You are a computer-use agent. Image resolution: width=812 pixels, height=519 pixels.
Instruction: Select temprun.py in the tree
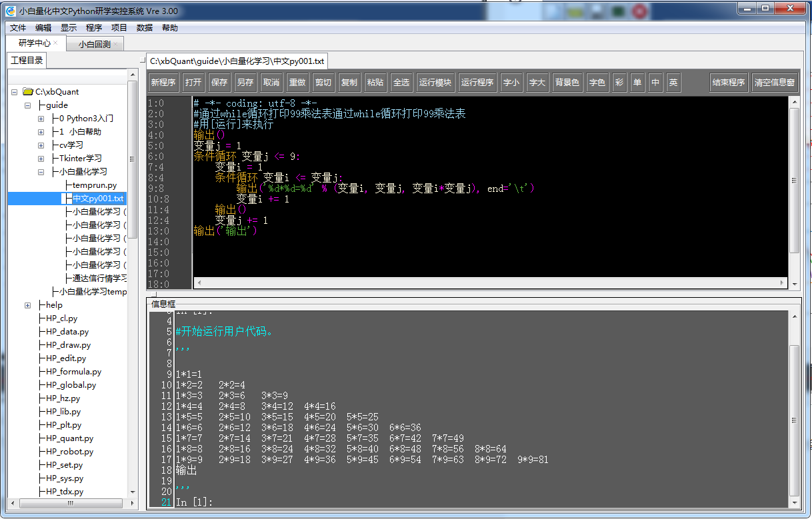tap(94, 185)
